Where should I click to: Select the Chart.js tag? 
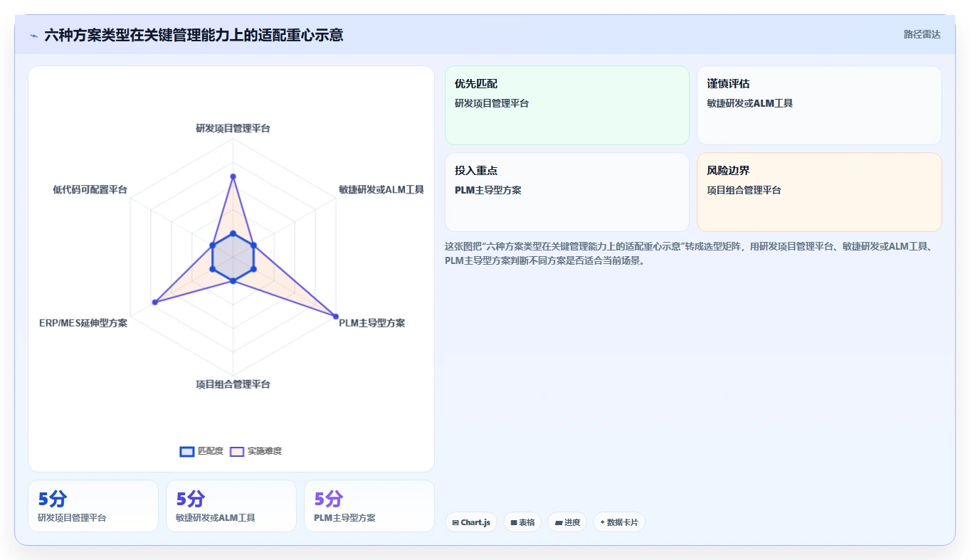click(x=471, y=522)
